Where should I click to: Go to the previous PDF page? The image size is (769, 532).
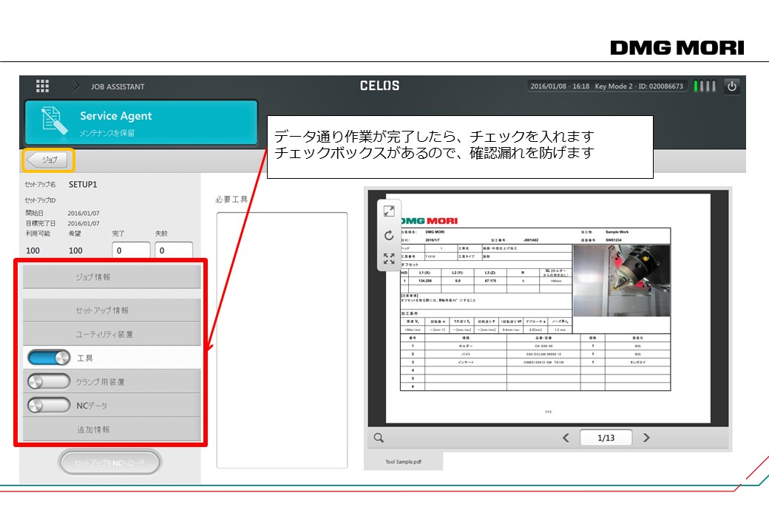pos(566,437)
